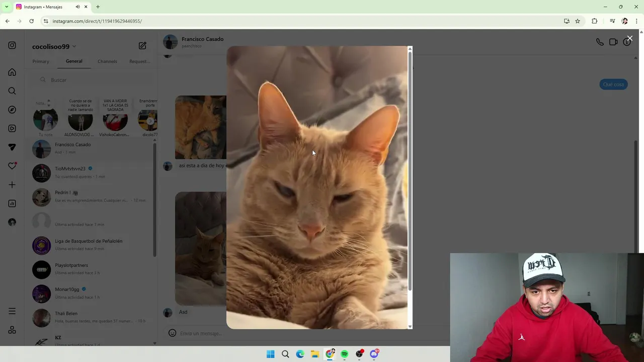
Task: Click the Qué cosa message bubble
Action: click(x=613, y=84)
